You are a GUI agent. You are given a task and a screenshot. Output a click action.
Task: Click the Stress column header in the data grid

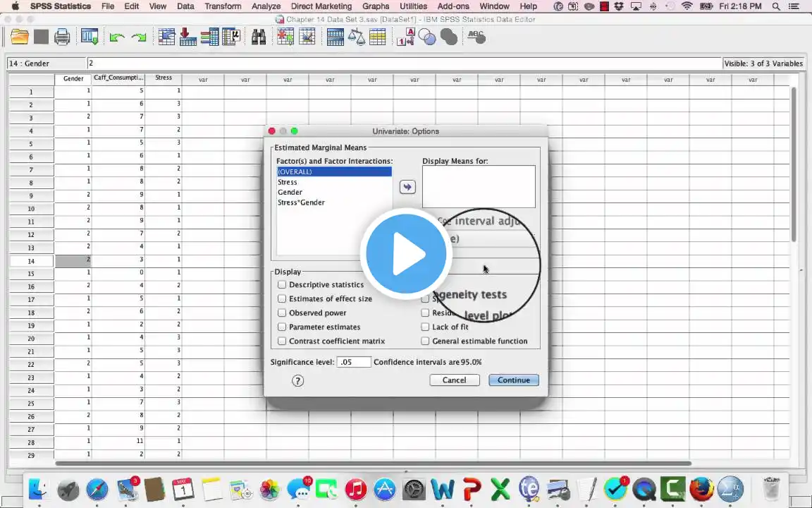click(x=163, y=78)
